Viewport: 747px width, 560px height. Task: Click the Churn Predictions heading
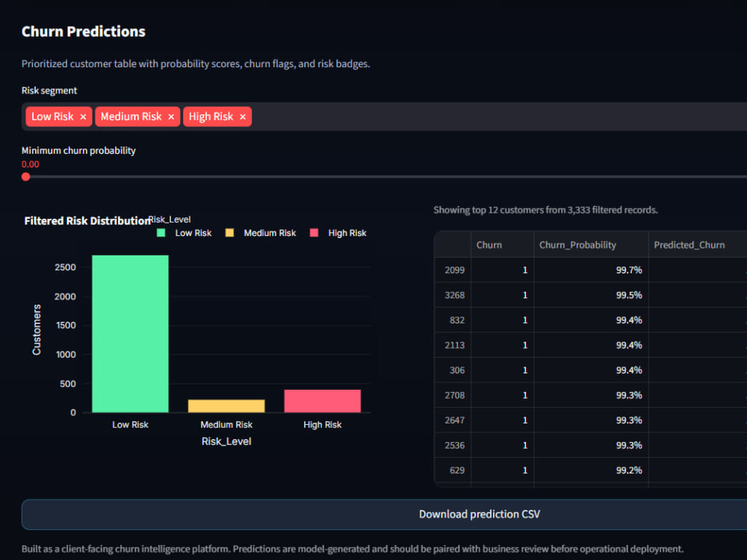click(84, 31)
